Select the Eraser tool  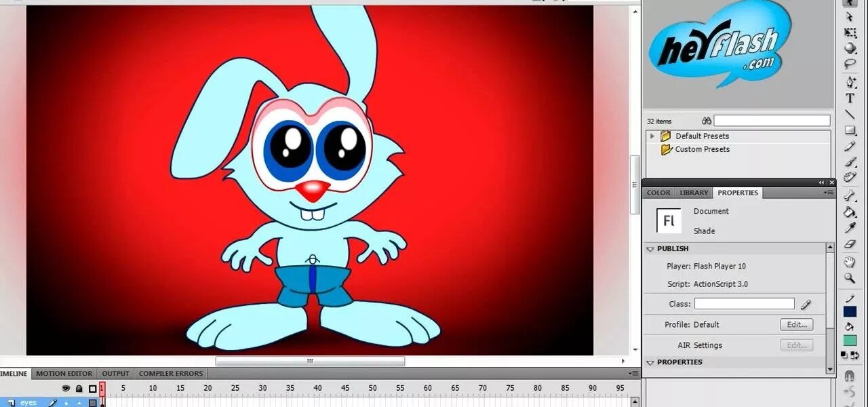[850, 244]
